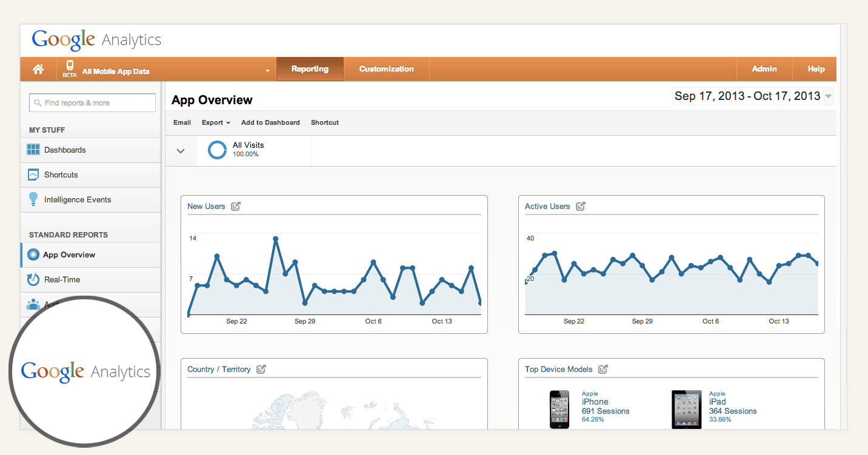868x455 pixels.
Task: Select App Overview in Standard Reports
Action: coord(92,255)
